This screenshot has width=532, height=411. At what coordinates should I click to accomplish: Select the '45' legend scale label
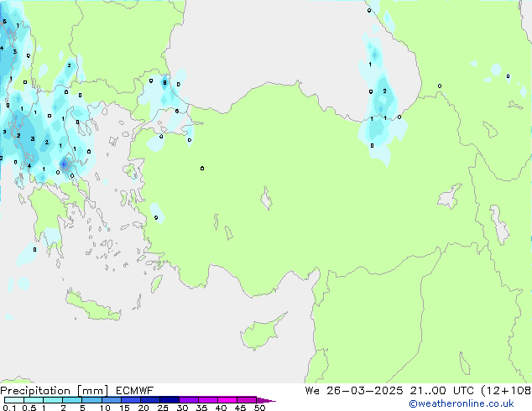tap(240, 408)
